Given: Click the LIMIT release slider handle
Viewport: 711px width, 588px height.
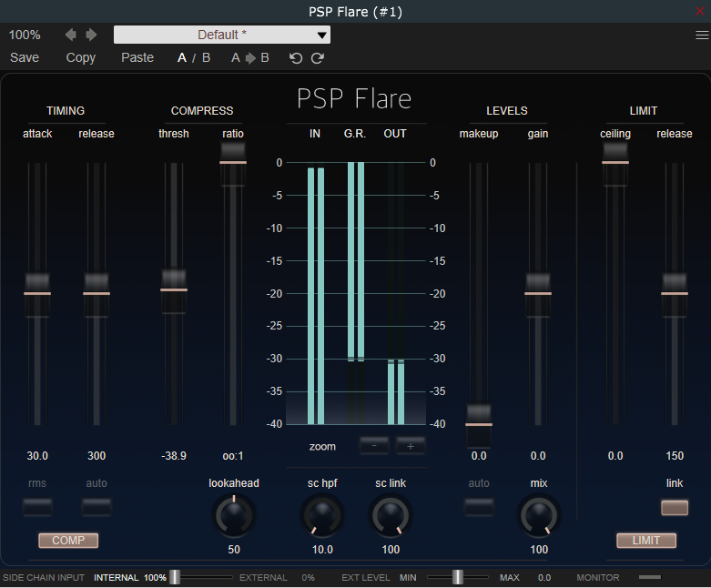Looking at the screenshot, I should (675, 294).
